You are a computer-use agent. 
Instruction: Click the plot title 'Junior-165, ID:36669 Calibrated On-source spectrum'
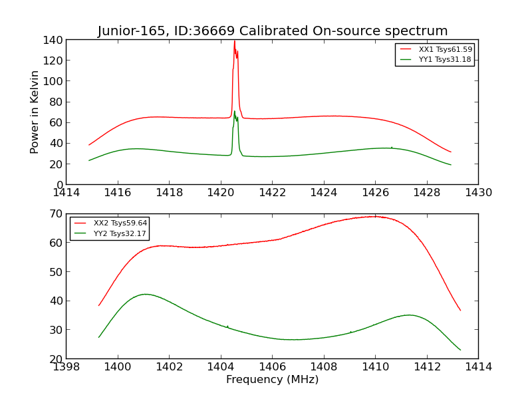point(273,31)
